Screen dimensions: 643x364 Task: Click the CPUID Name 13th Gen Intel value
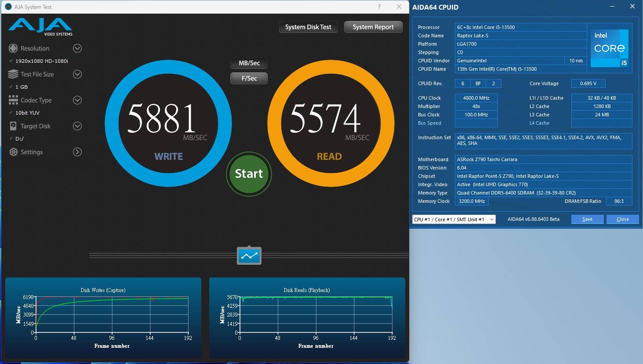click(x=521, y=69)
